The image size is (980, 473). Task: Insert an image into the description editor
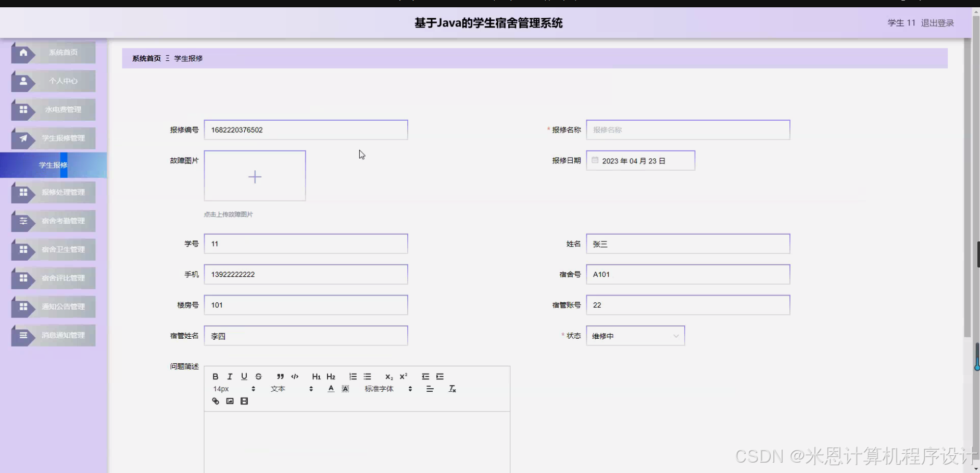230,401
